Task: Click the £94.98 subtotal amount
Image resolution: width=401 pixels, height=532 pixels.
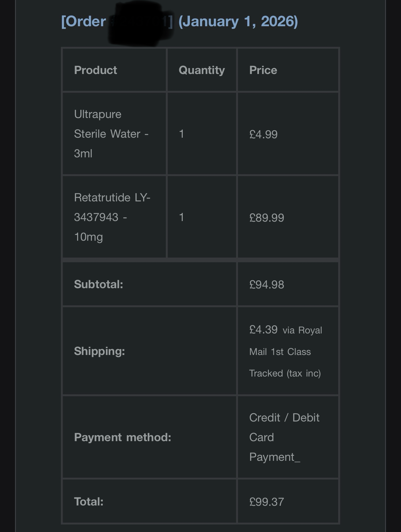Action: [x=267, y=284]
